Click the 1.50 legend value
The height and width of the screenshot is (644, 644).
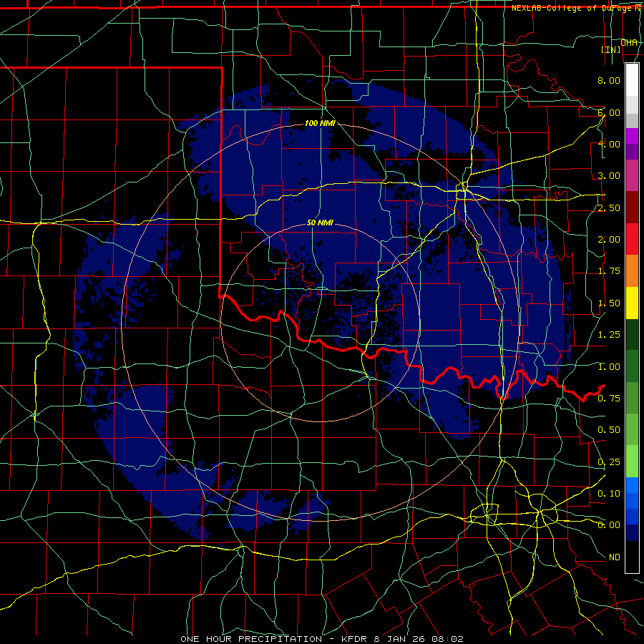tap(609, 303)
